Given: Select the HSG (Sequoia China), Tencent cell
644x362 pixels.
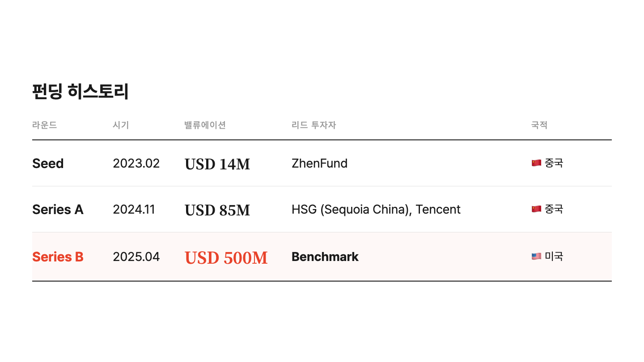Looking at the screenshot, I should pos(376,210).
